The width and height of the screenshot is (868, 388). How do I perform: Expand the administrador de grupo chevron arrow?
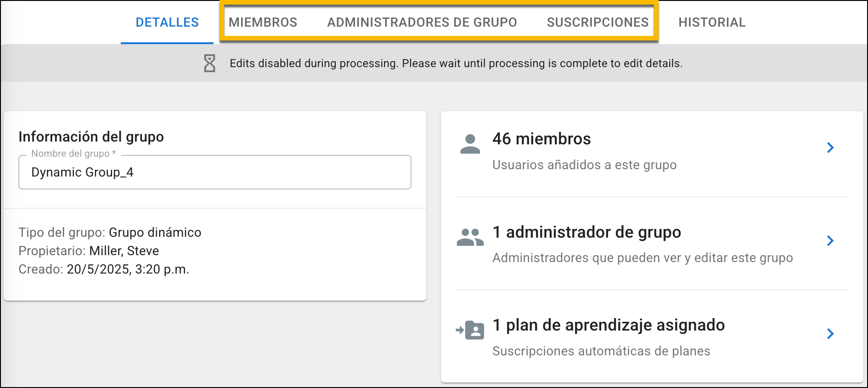(x=830, y=241)
